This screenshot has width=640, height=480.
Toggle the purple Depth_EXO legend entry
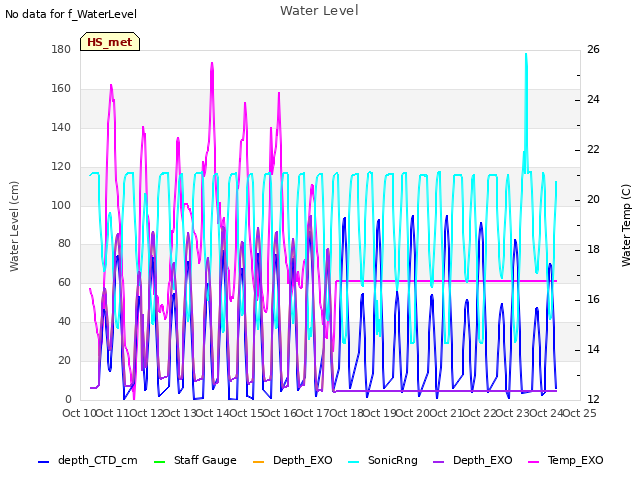pos(473,460)
